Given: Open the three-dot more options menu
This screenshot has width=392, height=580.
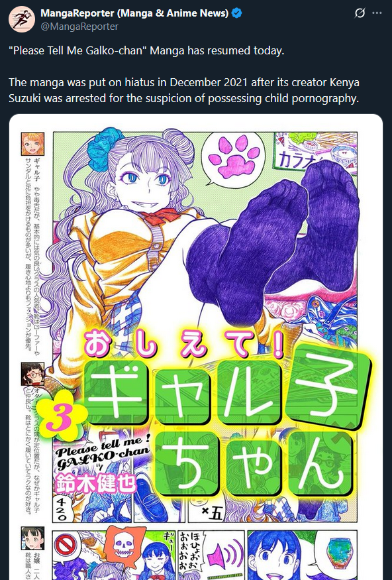Looking at the screenshot, I should (377, 13).
